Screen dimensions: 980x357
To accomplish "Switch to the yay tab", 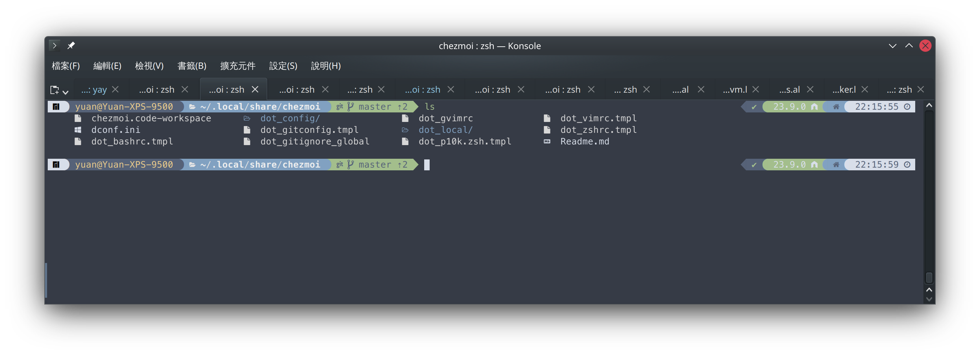I will click(x=94, y=90).
